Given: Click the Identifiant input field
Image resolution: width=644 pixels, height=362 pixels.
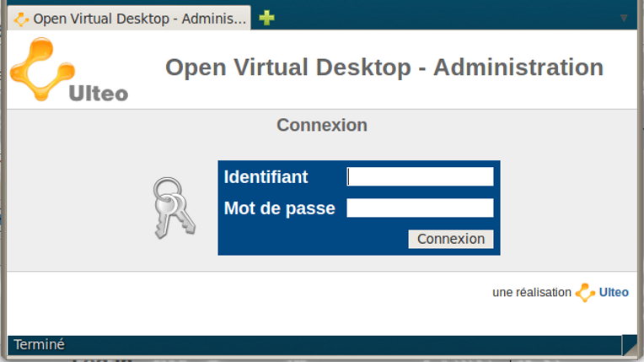Looking at the screenshot, I should (420, 176).
